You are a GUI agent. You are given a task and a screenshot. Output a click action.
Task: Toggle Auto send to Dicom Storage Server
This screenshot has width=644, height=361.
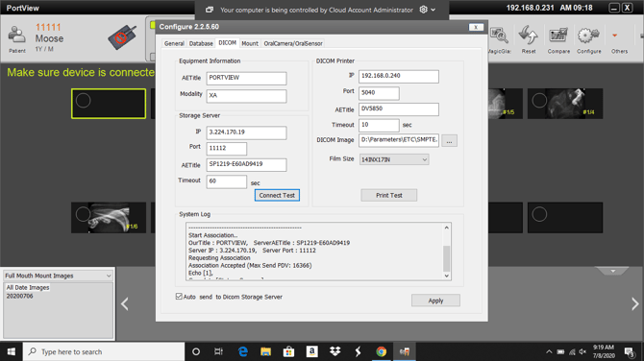179,296
